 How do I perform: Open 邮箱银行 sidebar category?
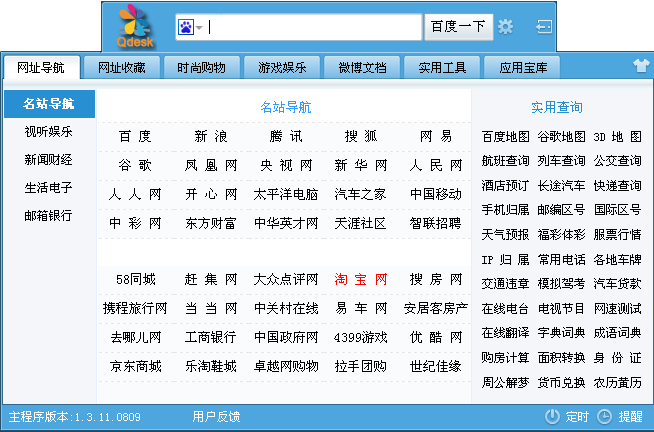[48, 216]
